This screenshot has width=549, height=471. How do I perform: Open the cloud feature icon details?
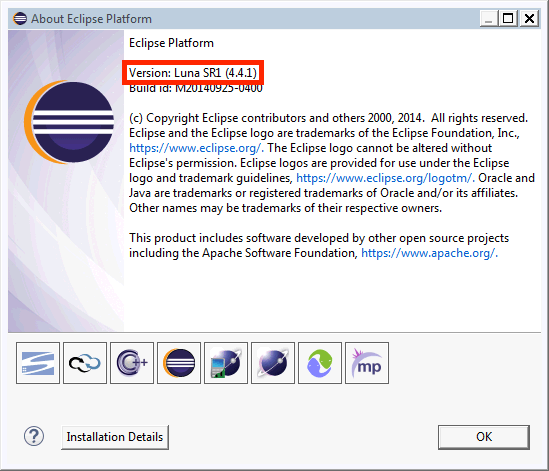coord(85,363)
